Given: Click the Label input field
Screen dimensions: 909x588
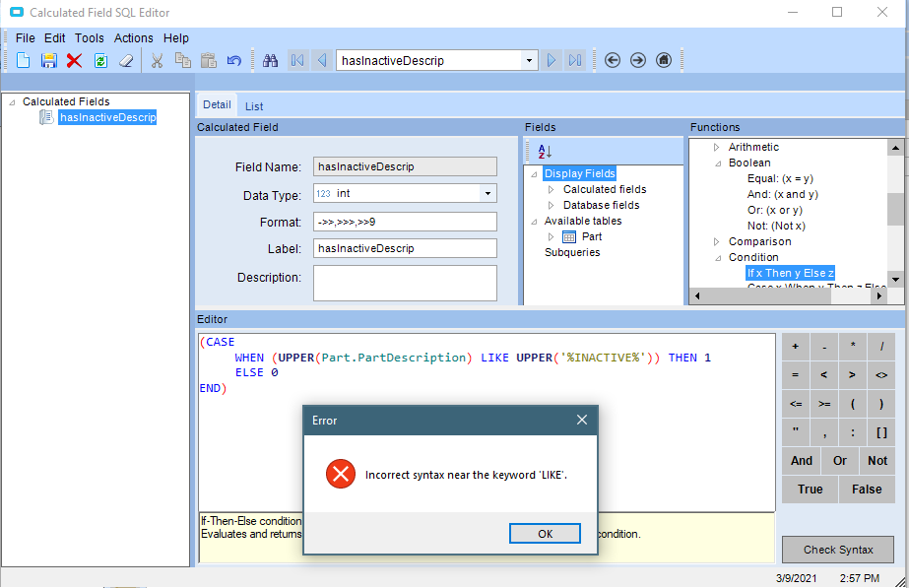Looking at the screenshot, I should pyautogui.click(x=405, y=248).
